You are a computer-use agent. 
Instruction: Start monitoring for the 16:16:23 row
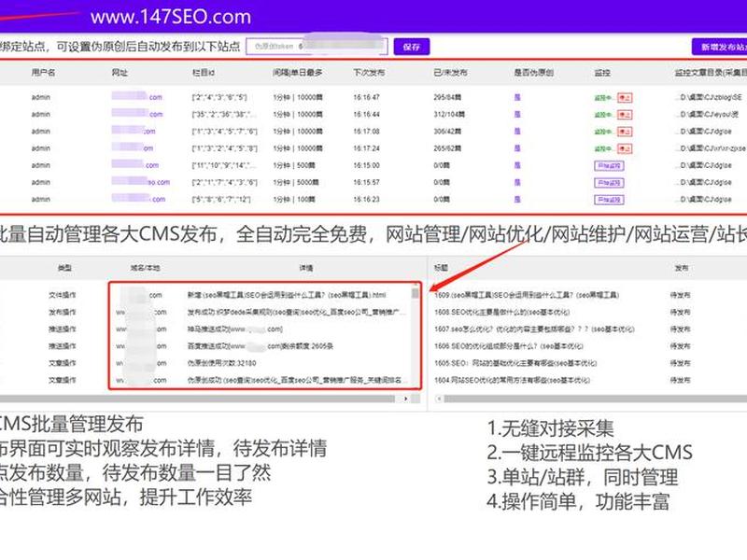[609, 200]
